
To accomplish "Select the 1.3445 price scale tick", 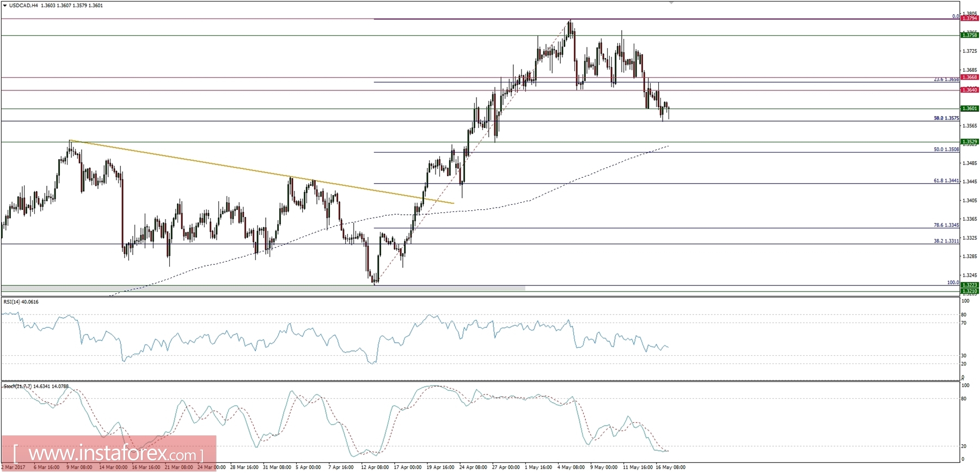I will click(970, 182).
